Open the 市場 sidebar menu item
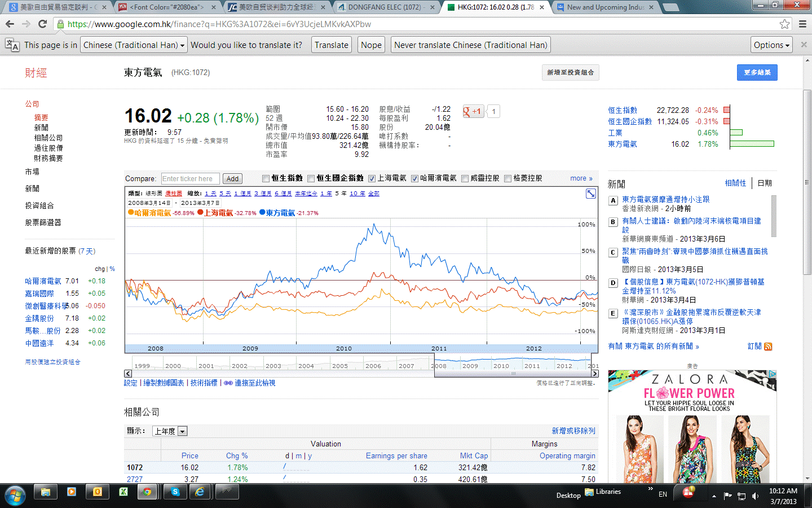 tap(32, 172)
